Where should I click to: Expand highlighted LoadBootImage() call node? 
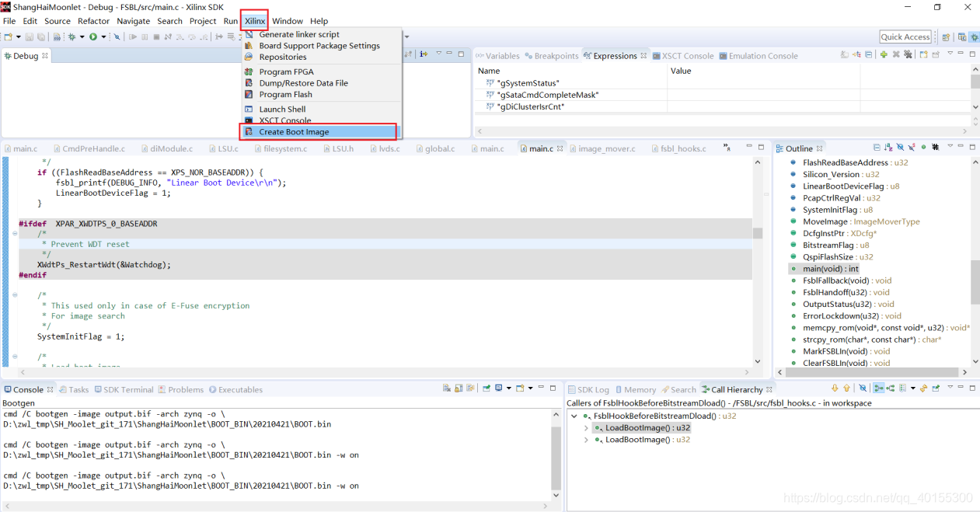tap(586, 428)
